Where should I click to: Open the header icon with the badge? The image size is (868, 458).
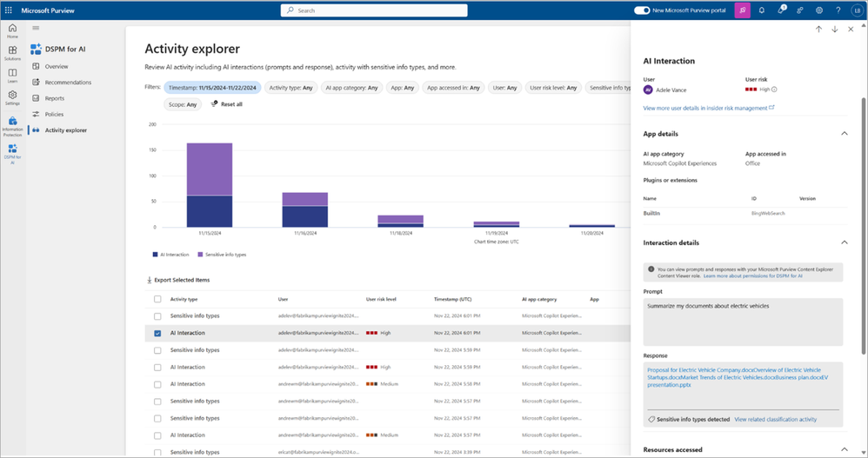click(781, 10)
